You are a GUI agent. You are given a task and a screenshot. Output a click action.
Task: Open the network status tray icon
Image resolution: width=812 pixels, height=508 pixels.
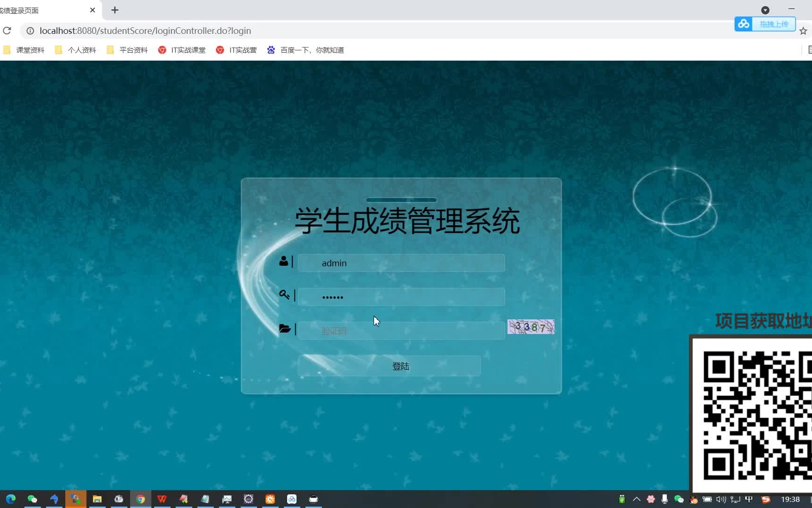pos(735,500)
